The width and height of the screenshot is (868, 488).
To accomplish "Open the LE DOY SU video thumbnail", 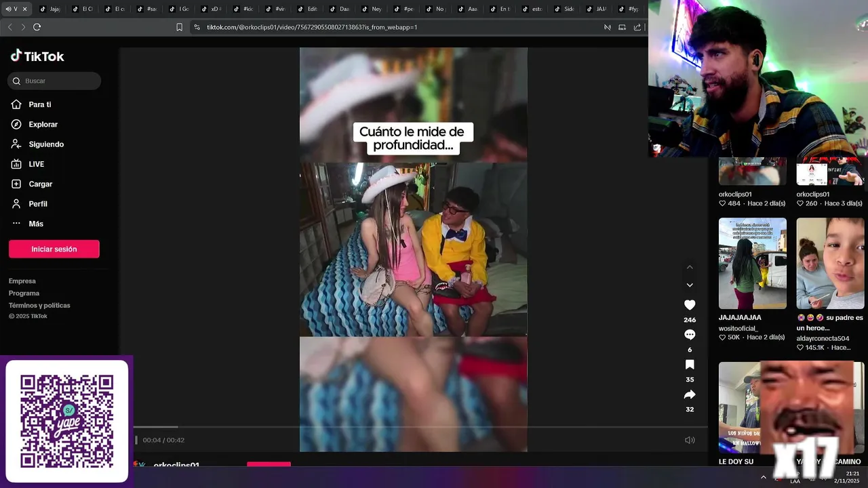I will [x=739, y=407].
